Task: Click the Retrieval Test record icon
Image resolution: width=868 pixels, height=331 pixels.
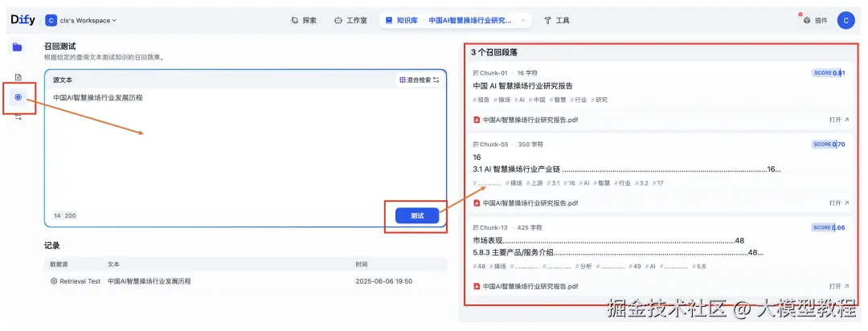Action: [x=54, y=281]
